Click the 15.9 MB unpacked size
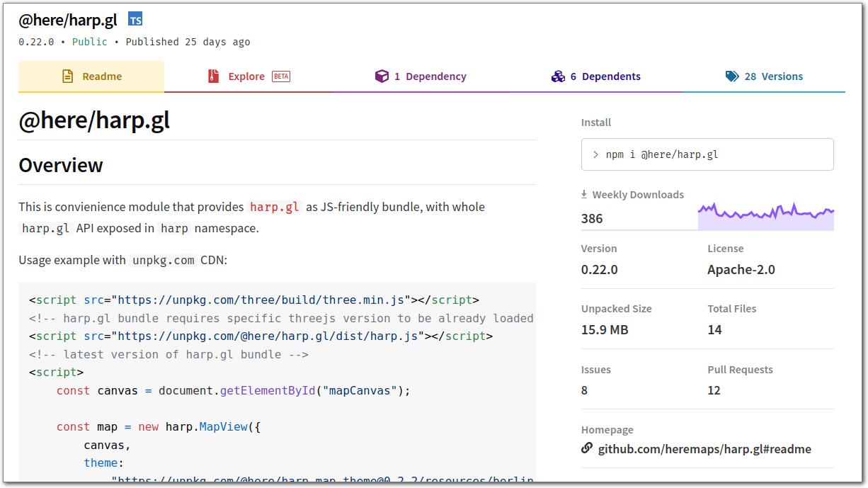868x488 pixels. coord(605,330)
